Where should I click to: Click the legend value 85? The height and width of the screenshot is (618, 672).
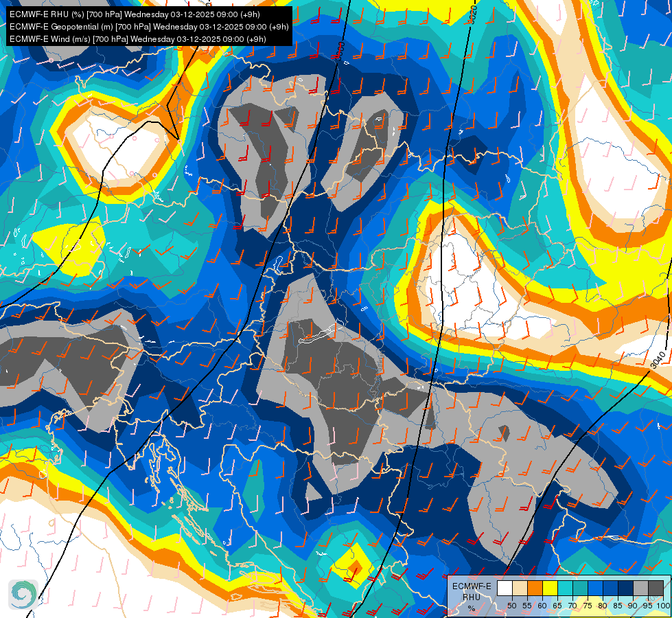(x=618, y=606)
